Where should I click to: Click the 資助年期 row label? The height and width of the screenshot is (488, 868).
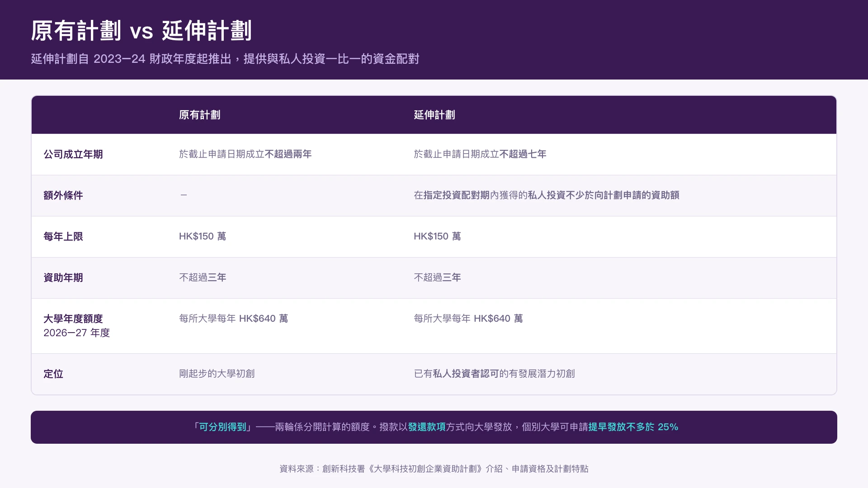click(x=63, y=277)
